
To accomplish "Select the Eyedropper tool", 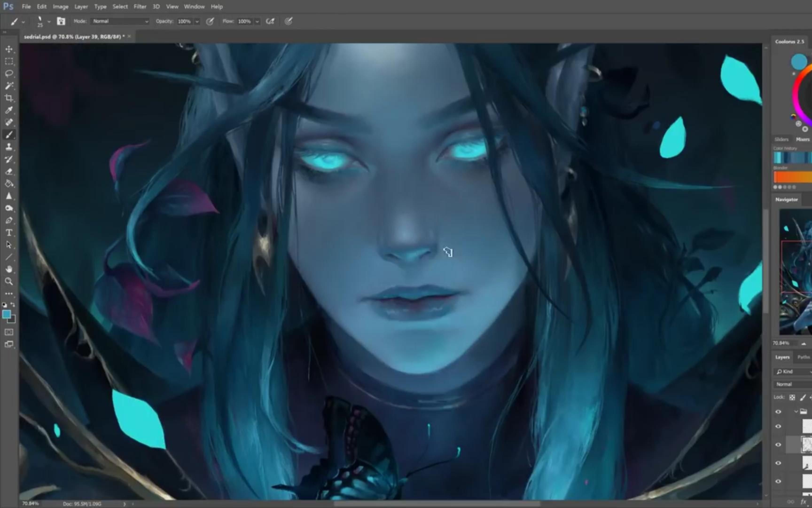I will 9,110.
